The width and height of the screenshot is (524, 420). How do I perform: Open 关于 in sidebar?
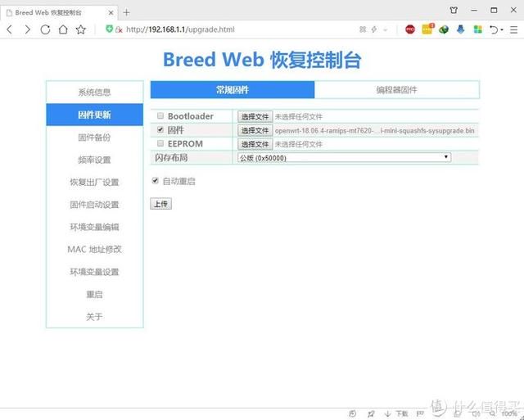[x=95, y=317]
